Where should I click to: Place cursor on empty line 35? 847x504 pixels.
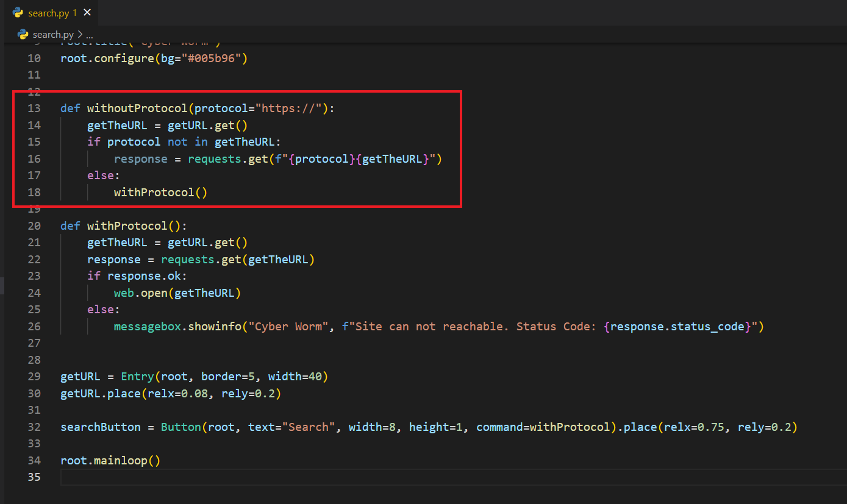click(244, 477)
